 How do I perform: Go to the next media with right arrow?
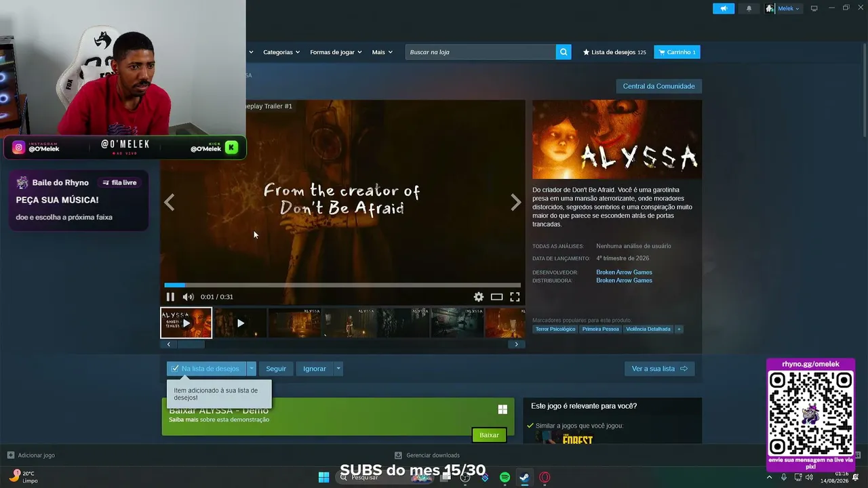pos(516,202)
